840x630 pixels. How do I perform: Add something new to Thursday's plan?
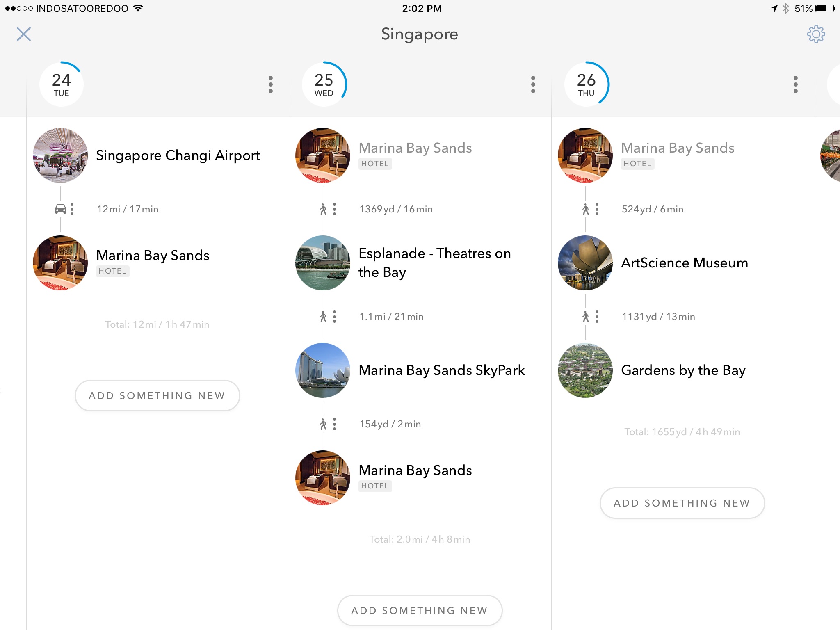[682, 503]
